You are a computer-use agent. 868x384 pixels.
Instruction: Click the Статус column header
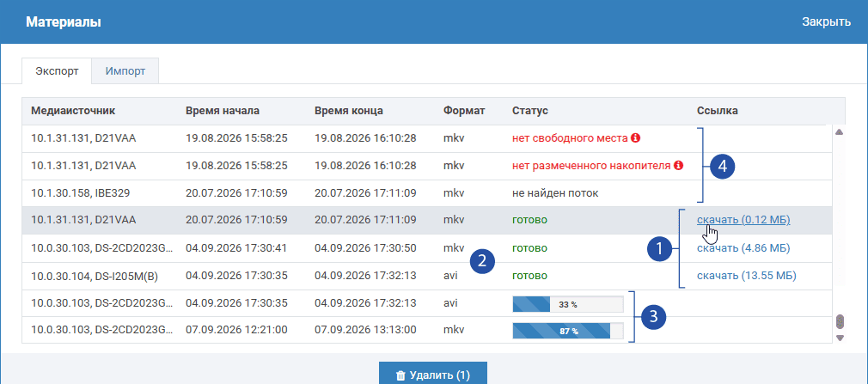530,111
